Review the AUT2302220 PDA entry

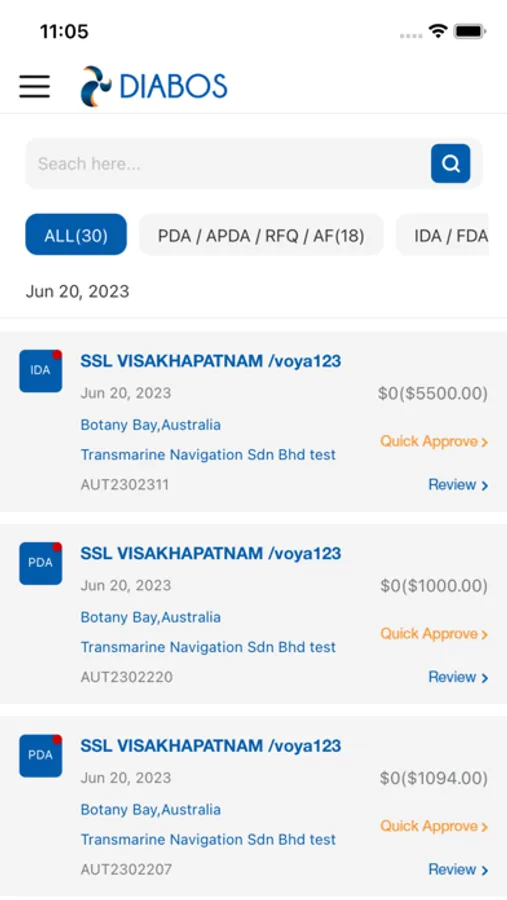click(458, 677)
